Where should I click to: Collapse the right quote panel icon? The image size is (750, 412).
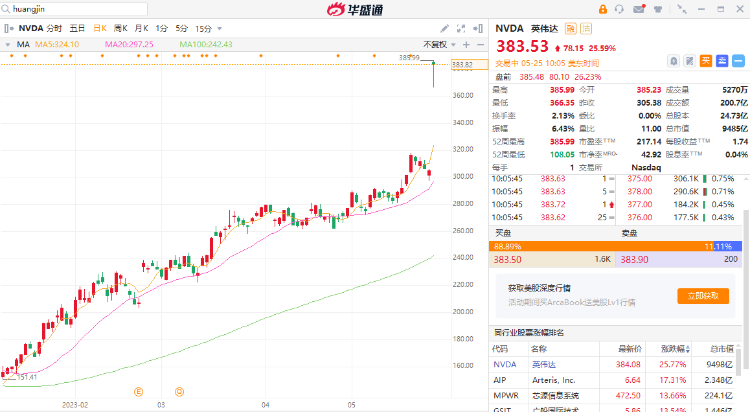478,29
